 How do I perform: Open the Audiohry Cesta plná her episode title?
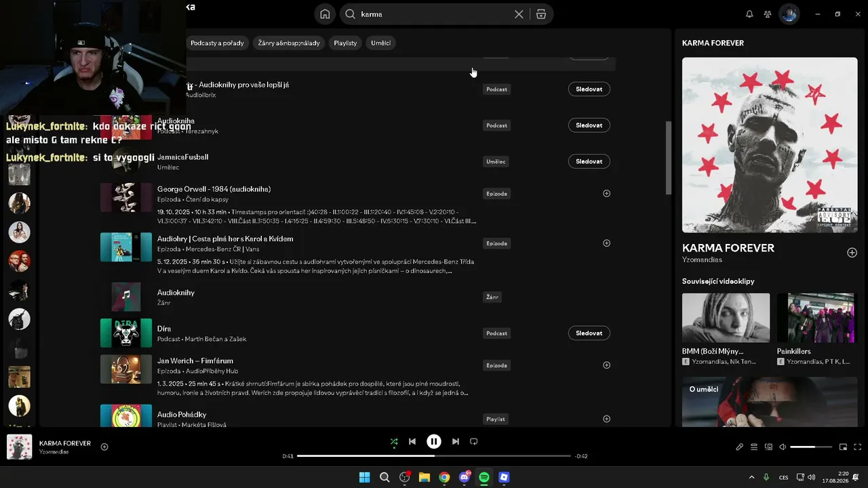225,239
